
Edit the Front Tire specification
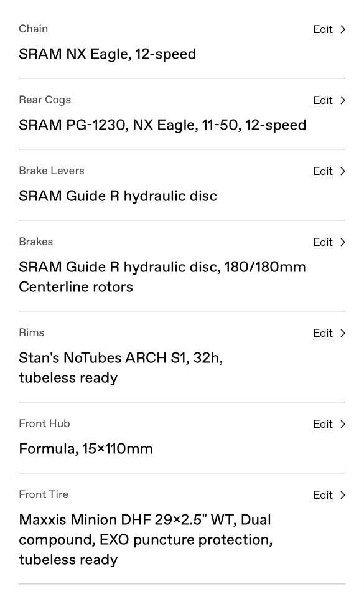(323, 495)
